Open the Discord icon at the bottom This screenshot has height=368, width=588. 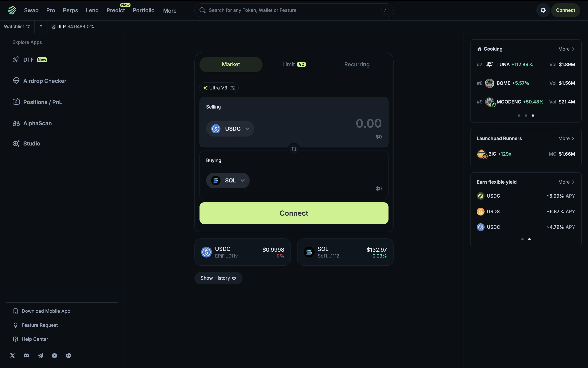pyautogui.click(x=26, y=355)
